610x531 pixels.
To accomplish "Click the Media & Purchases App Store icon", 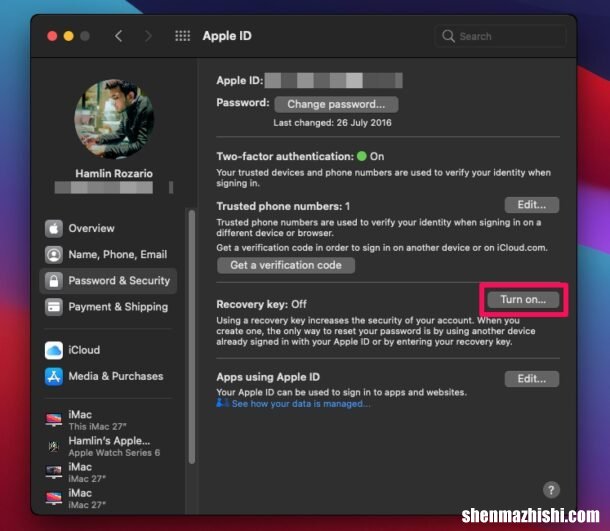I will pyautogui.click(x=54, y=376).
